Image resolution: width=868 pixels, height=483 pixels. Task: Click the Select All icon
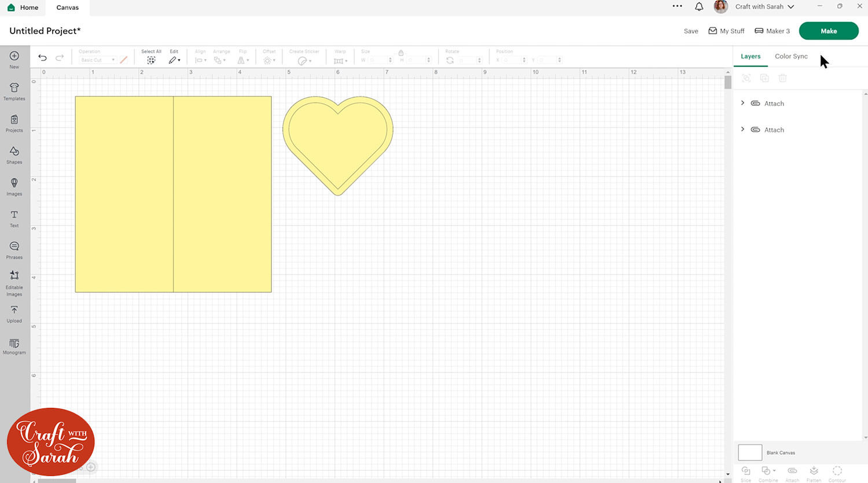pos(151,60)
